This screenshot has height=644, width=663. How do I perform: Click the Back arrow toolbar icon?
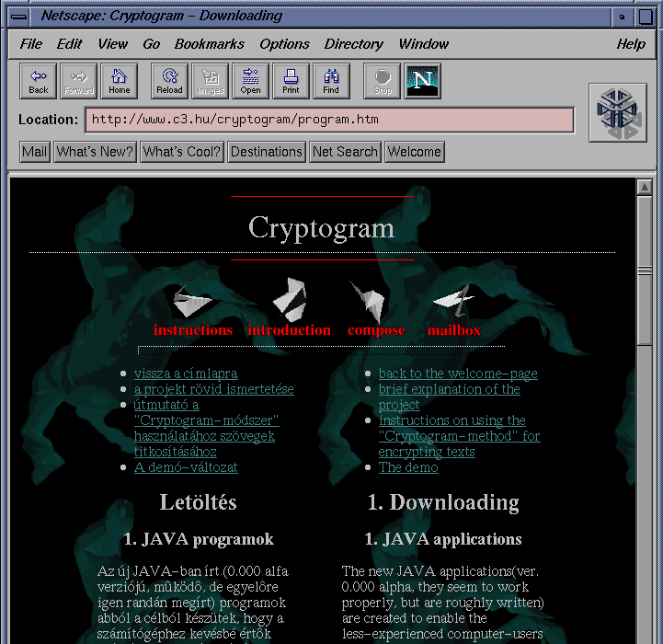pyautogui.click(x=39, y=81)
